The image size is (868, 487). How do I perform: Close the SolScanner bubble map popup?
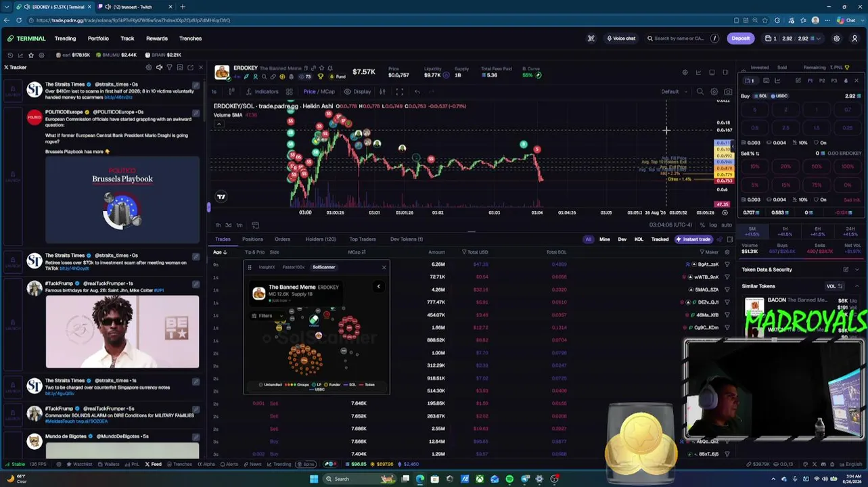pyautogui.click(x=384, y=267)
